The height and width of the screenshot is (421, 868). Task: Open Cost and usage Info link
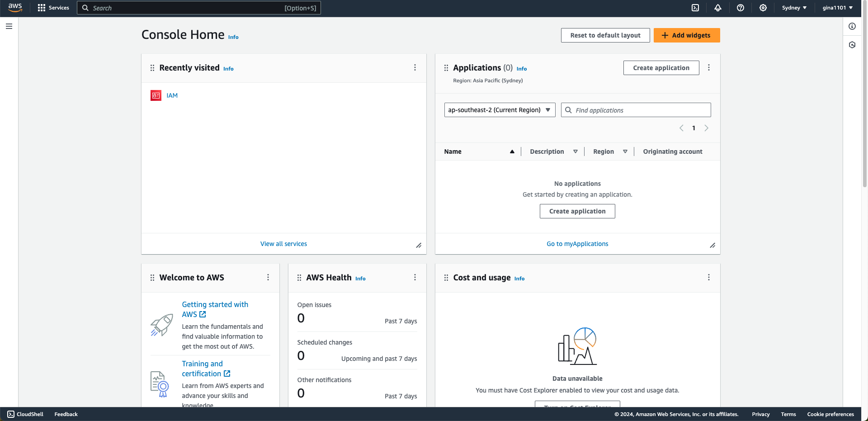click(x=519, y=279)
